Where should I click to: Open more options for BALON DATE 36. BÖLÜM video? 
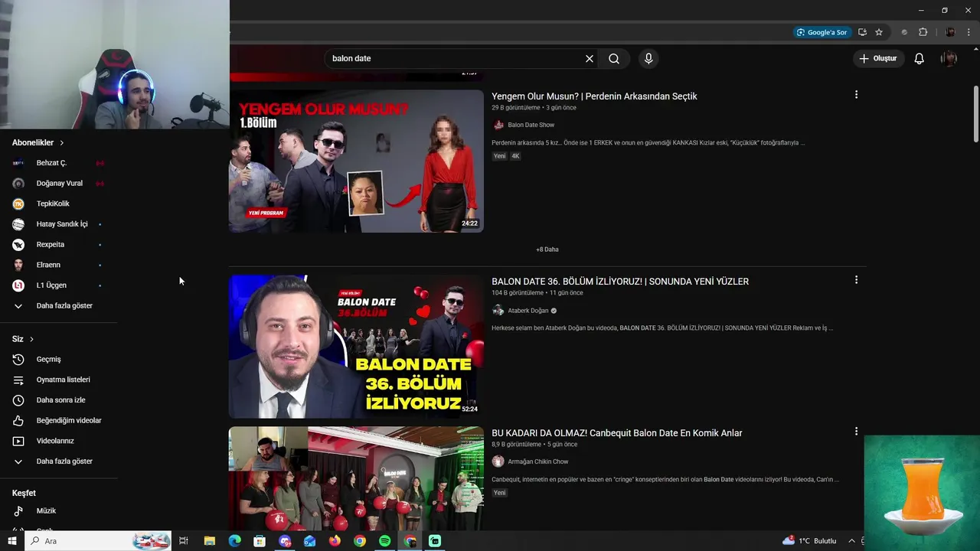coord(856,280)
